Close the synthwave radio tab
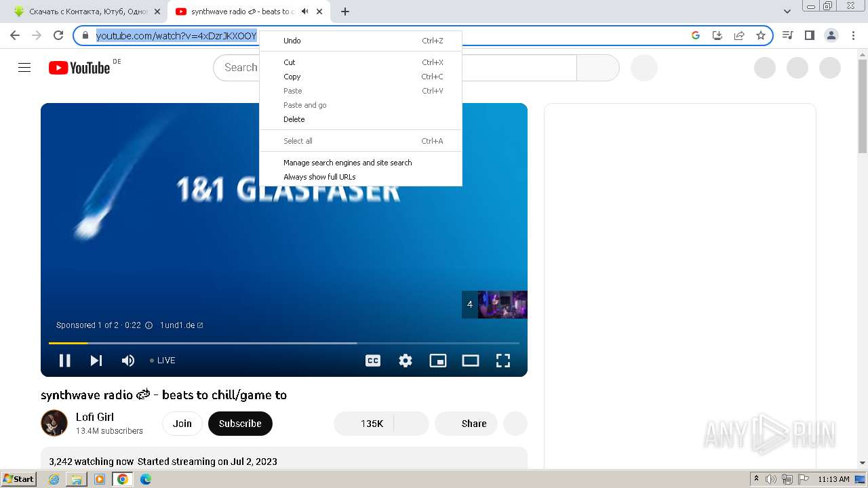868x488 pixels. (x=319, y=12)
